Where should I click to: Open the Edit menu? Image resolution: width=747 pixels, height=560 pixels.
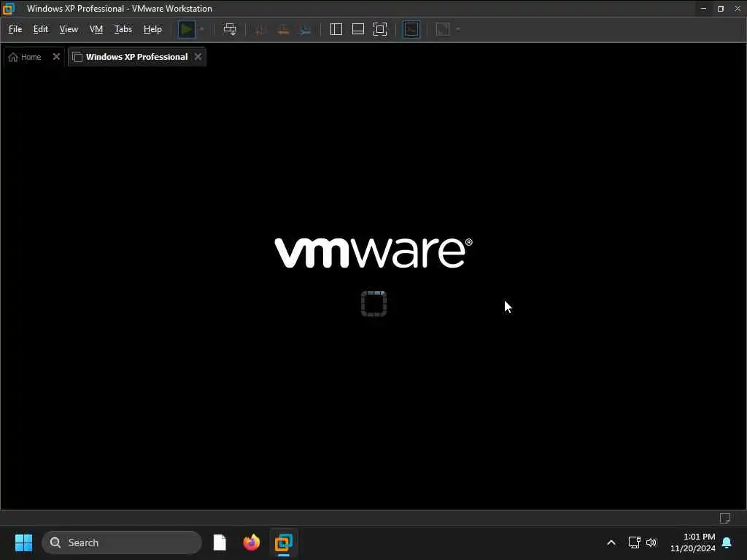point(41,29)
